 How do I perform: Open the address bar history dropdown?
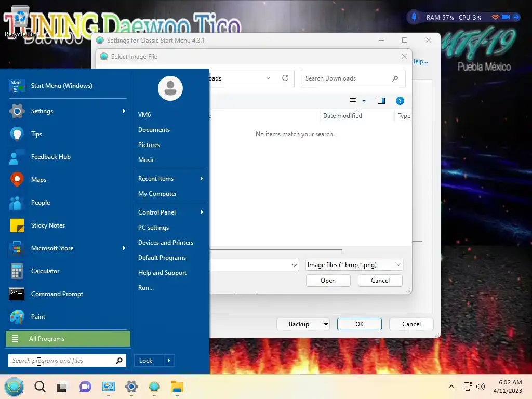click(x=268, y=78)
